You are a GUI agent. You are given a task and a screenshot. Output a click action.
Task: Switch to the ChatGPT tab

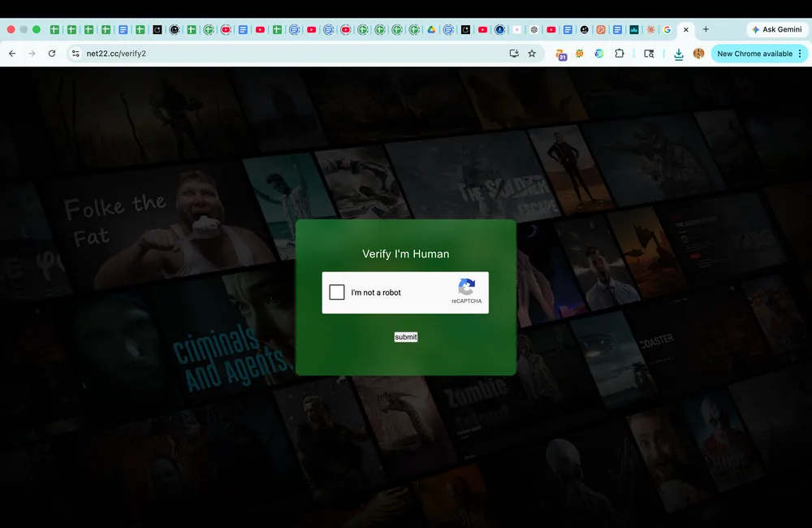[534, 29]
